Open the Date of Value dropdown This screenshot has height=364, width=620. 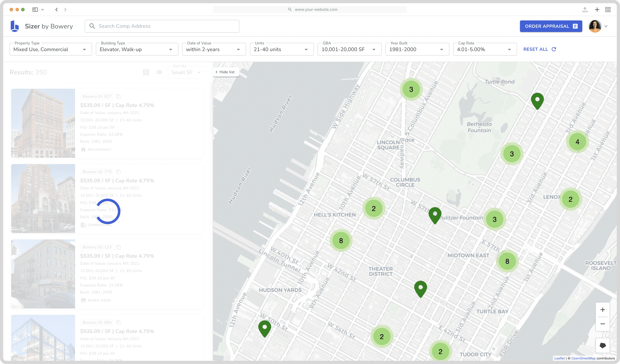(x=214, y=49)
